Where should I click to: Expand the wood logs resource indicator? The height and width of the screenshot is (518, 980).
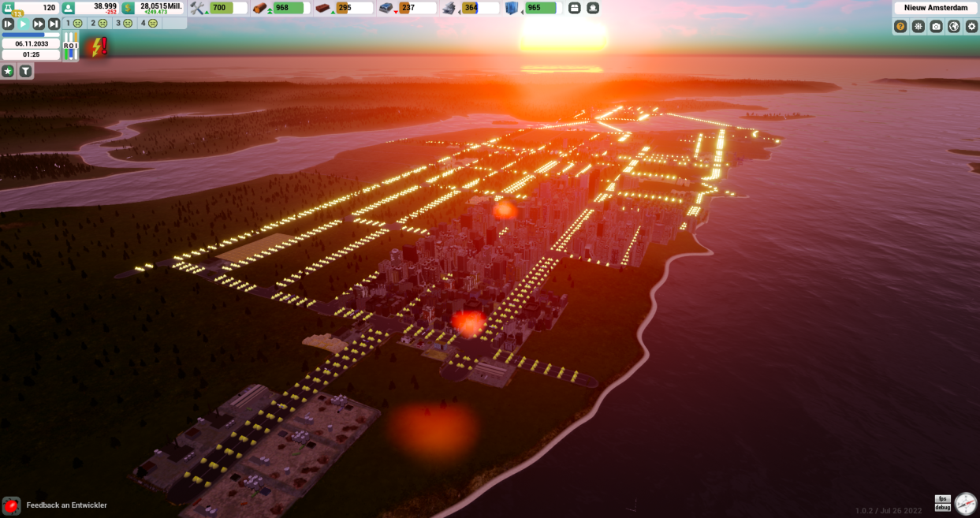[x=280, y=8]
